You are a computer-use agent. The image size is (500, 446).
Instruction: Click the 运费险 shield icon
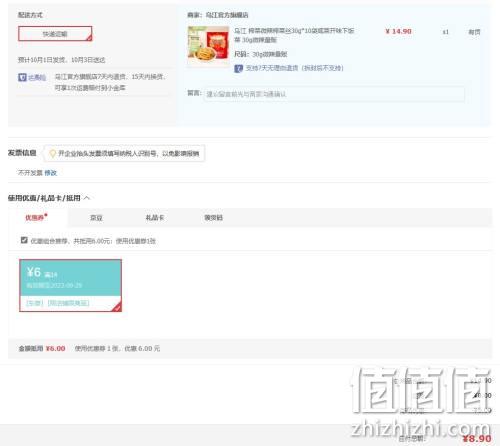pos(22,77)
